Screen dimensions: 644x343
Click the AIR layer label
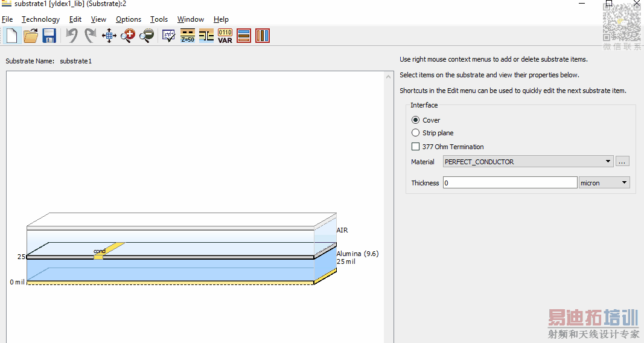coord(342,230)
